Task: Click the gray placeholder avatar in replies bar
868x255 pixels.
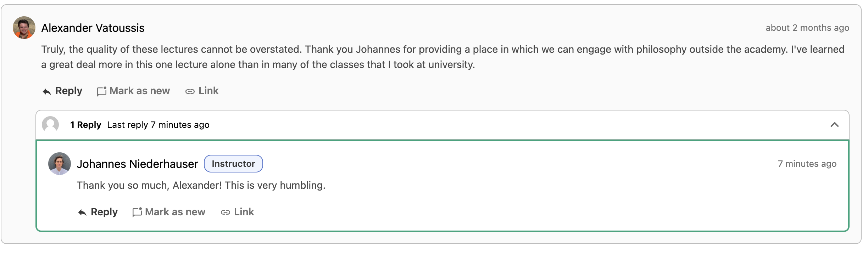Action: pos(50,125)
